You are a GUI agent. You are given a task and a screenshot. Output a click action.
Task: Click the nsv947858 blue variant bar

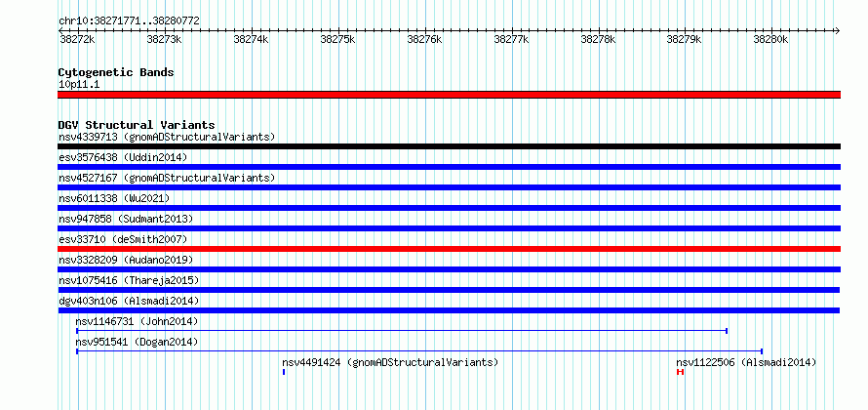449,228
